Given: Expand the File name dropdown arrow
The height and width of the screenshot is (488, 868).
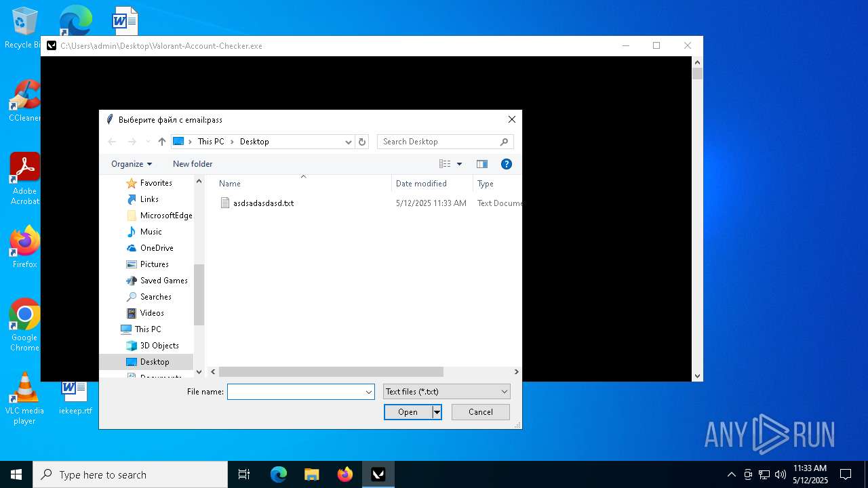Looking at the screenshot, I should pyautogui.click(x=369, y=392).
